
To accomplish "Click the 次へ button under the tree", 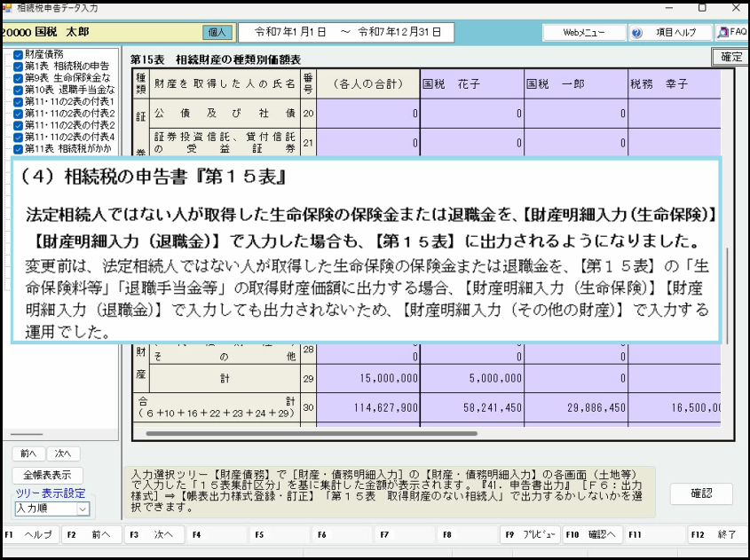I will 63,454.
